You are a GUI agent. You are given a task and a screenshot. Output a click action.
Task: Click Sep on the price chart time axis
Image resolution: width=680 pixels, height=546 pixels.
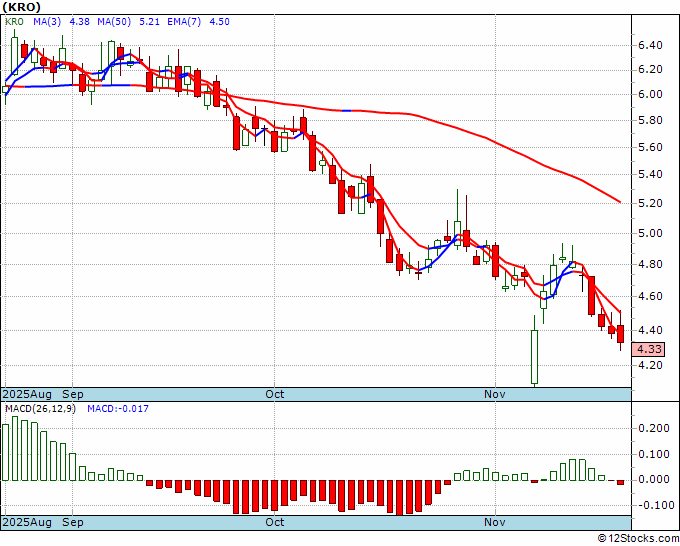pos(73,394)
